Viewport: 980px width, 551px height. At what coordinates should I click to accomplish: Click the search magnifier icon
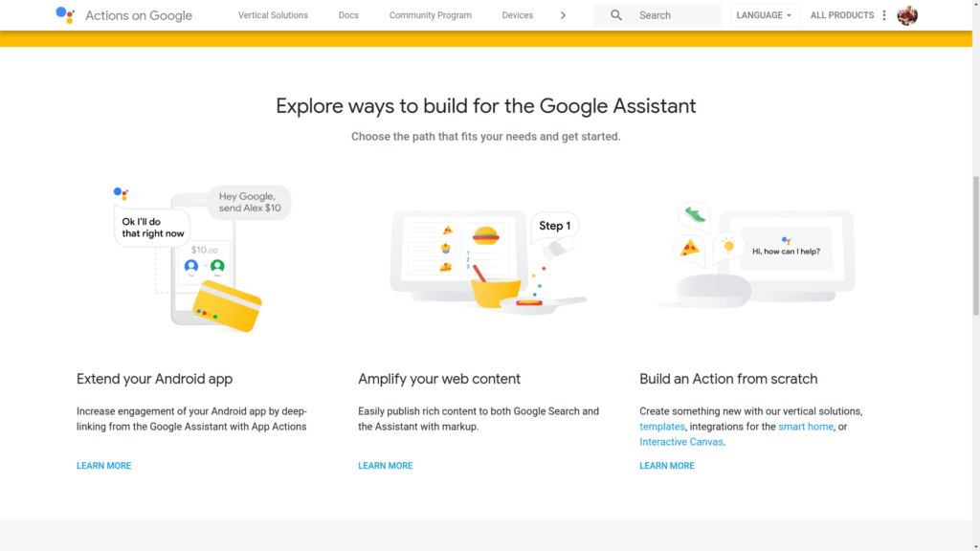coord(615,15)
